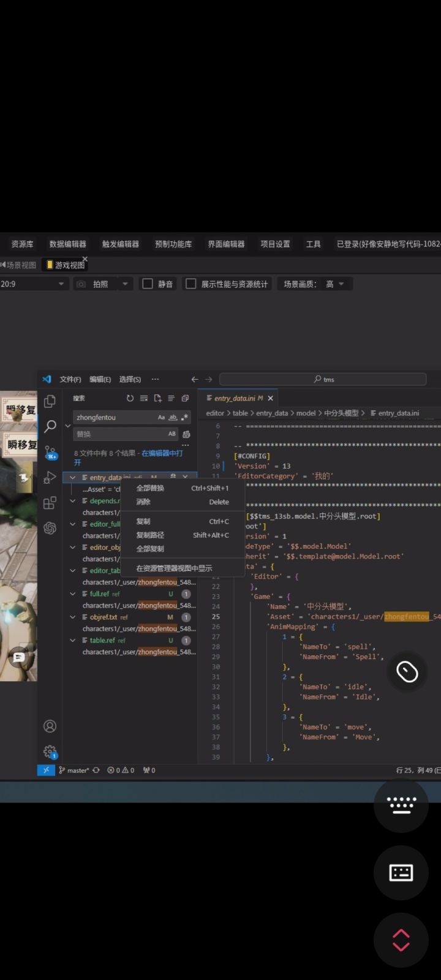Click the collapse all results icon
The height and width of the screenshot is (980, 441).
coord(185,398)
